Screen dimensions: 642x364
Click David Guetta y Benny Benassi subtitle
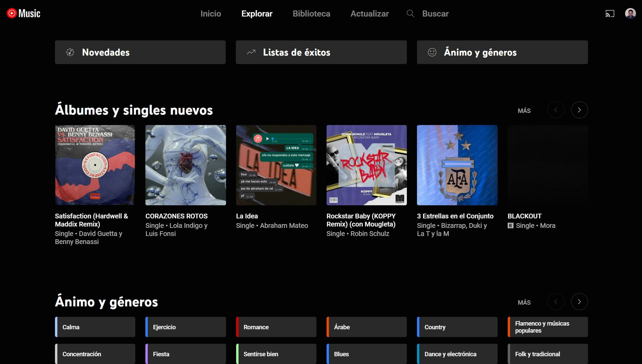point(89,238)
